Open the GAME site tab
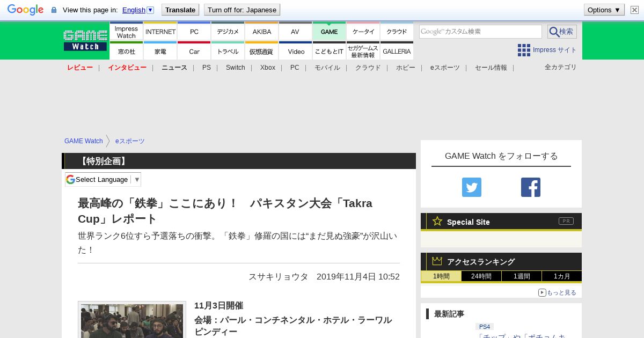Viewport: 644px width, 338px height. [x=329, y=32]
